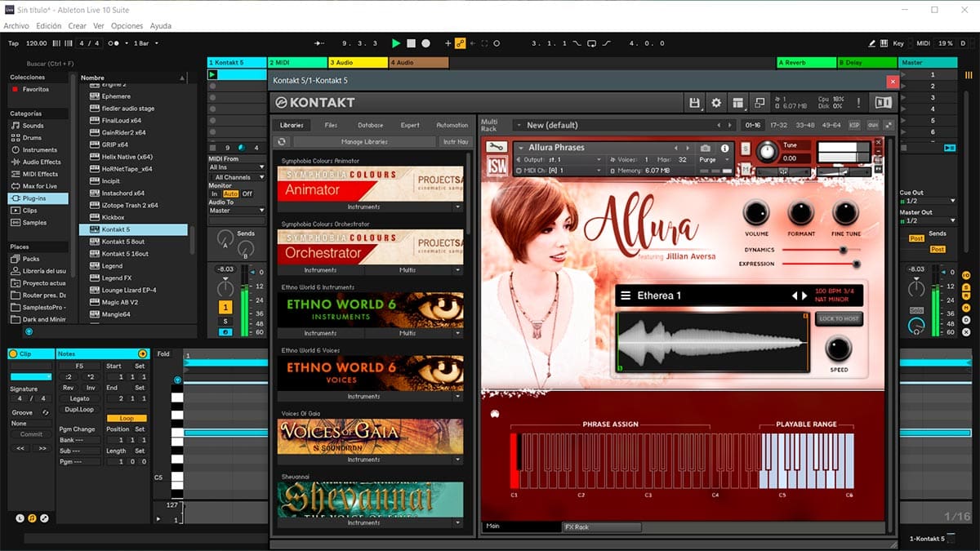Image resolution: width=980 pixels, height=551 pixels.
Task: Click the transport Stop button
Action: [x=412, y=43]
